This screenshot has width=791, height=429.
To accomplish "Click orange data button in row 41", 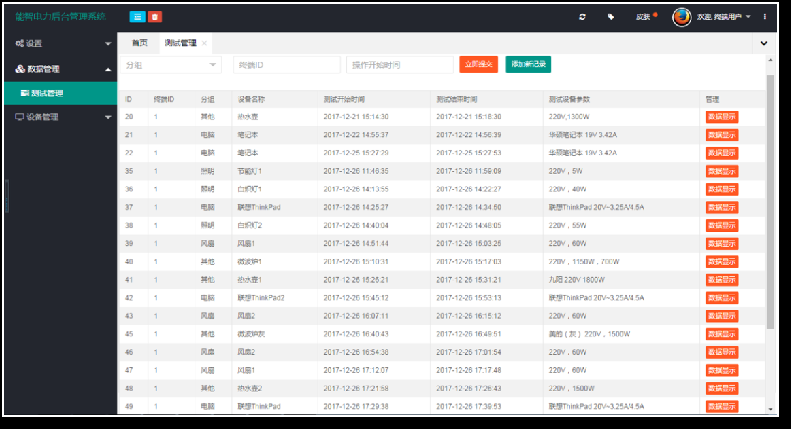I will pos(722,280).
